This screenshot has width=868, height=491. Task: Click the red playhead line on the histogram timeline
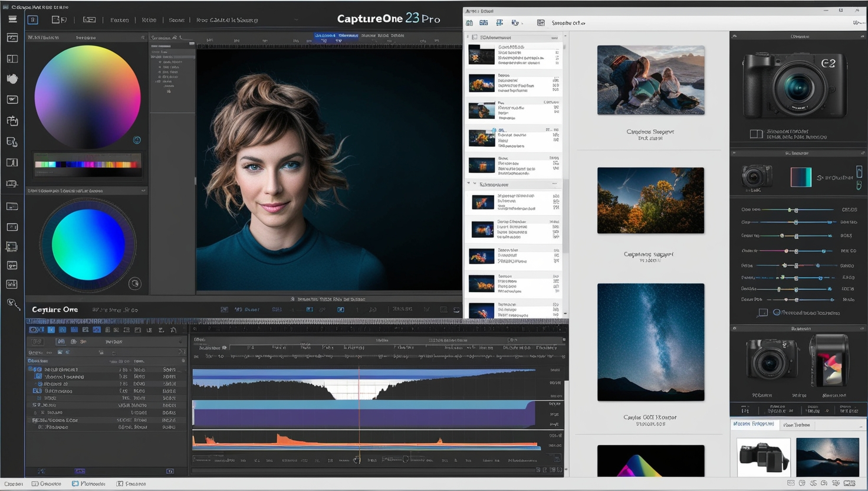(359, 413)
